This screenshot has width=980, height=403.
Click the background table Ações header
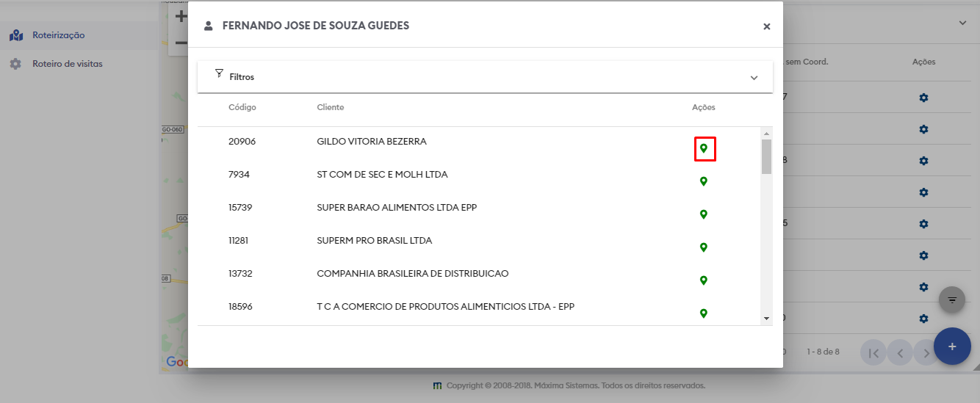point(924,62)
